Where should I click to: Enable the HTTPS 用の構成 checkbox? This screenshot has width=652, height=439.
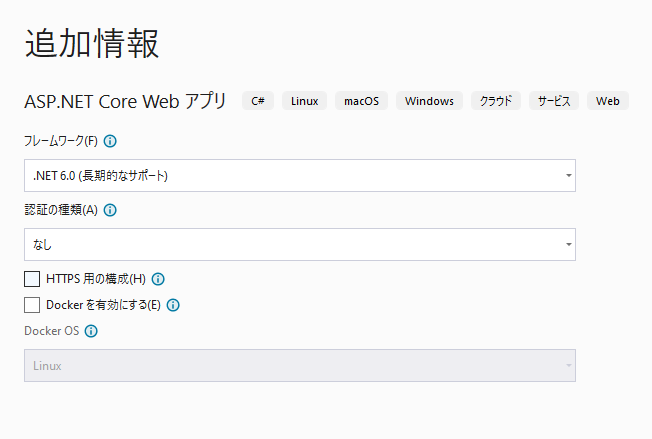click(32, 279)
